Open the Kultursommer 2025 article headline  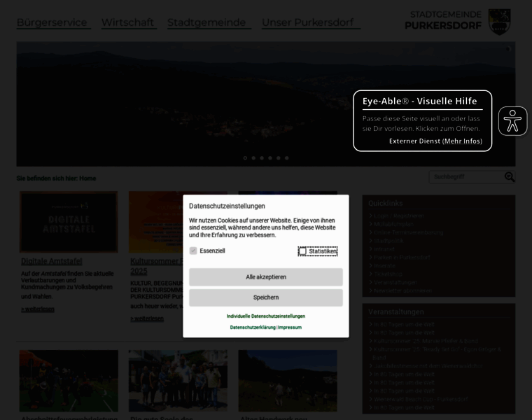(x=157, y=266)
